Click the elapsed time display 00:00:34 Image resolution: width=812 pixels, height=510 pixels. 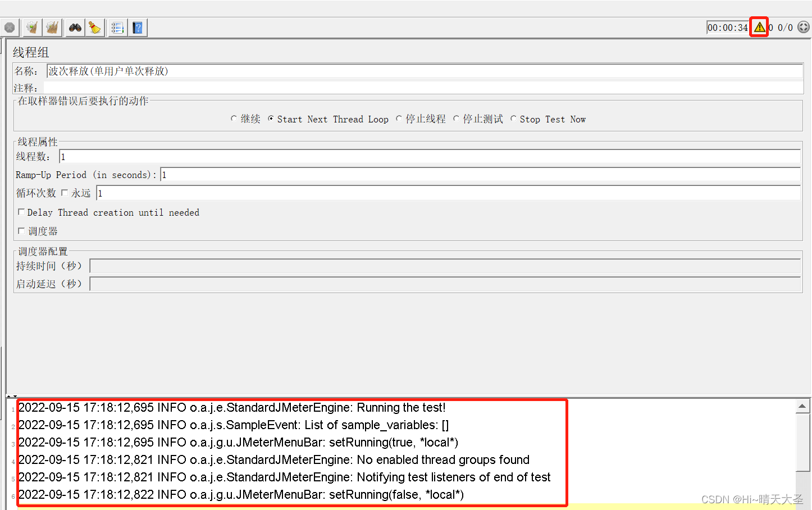point(728,28)
